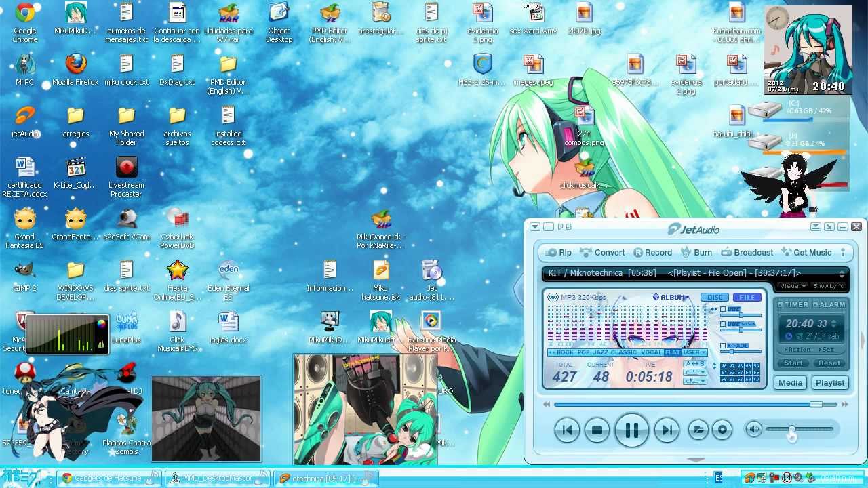The image size is (868, 488).
Task: Enable the X-FADE checkbox
Action: click(724, 346)
